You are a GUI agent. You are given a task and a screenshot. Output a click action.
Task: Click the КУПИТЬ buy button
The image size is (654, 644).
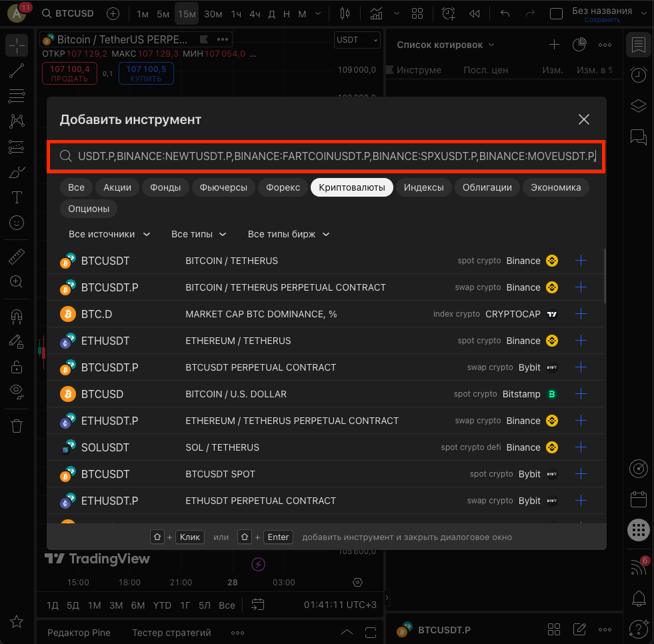point(146,73)
